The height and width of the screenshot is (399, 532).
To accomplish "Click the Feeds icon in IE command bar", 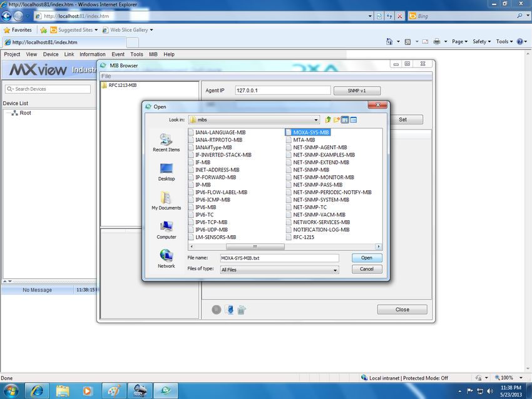I will point(408,41).
